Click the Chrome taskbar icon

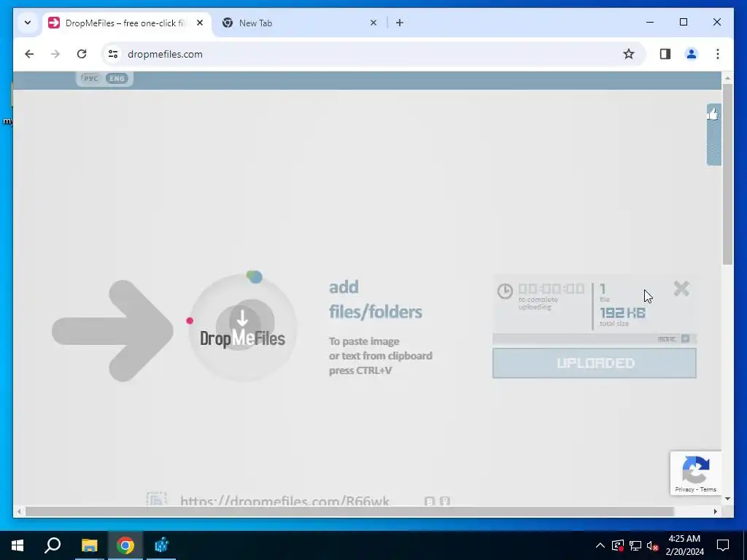point(125,545)
